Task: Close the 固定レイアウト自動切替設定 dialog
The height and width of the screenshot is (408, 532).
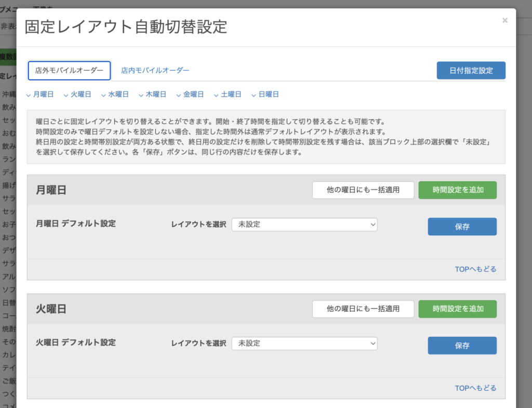Action: tap(505, 20)
